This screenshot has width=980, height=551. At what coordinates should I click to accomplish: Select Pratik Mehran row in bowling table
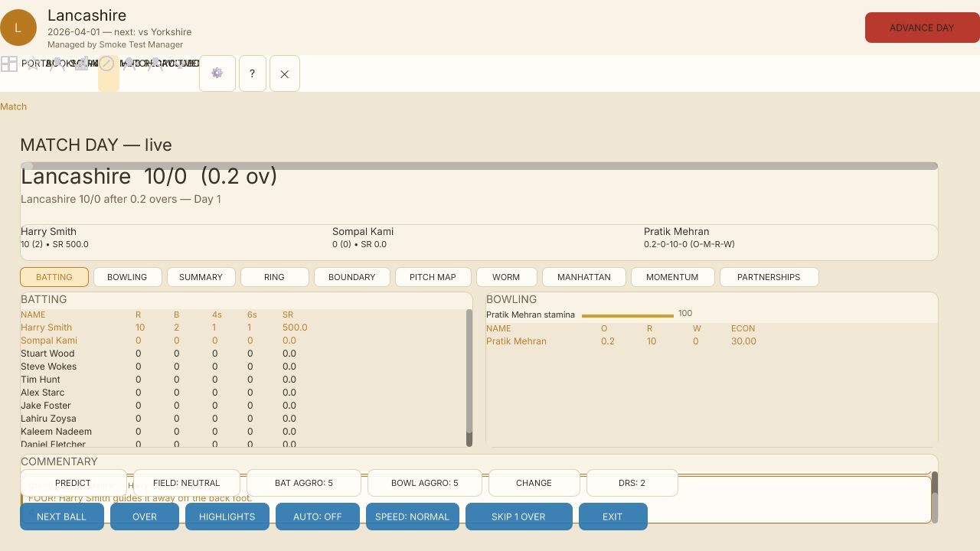click(x=711, y=341)
